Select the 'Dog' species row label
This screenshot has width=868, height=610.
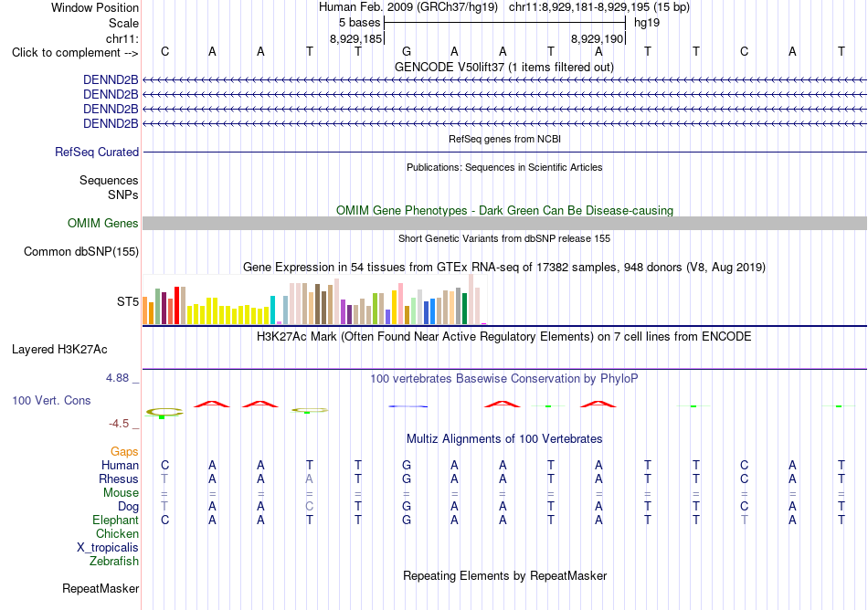pos(128,507)
